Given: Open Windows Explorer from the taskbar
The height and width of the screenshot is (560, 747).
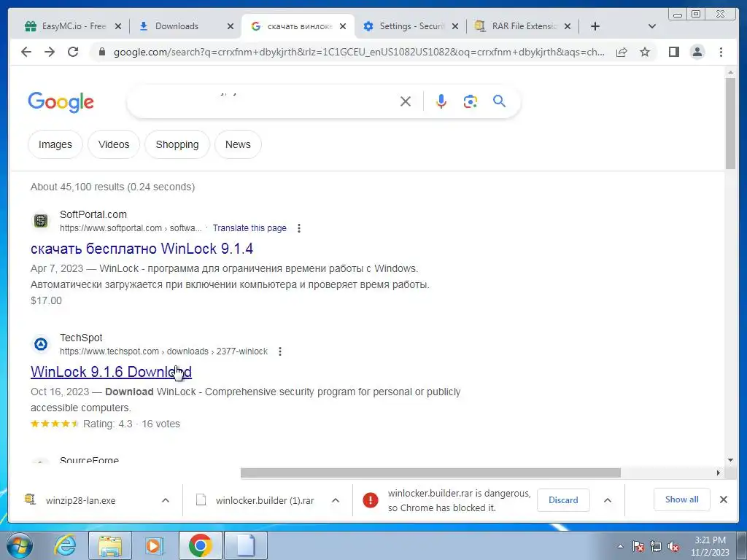Looking at the screenshot, I should 110,545.
